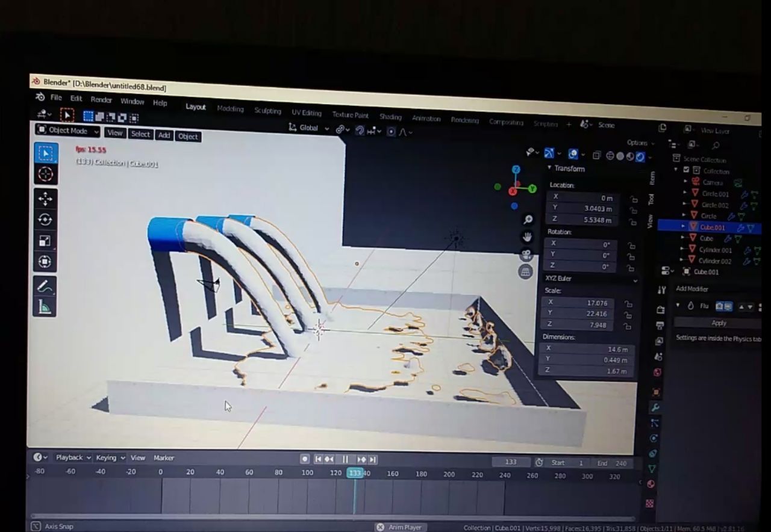Open the Render properties tab
The image size is (771, 532).
(660, 310)
